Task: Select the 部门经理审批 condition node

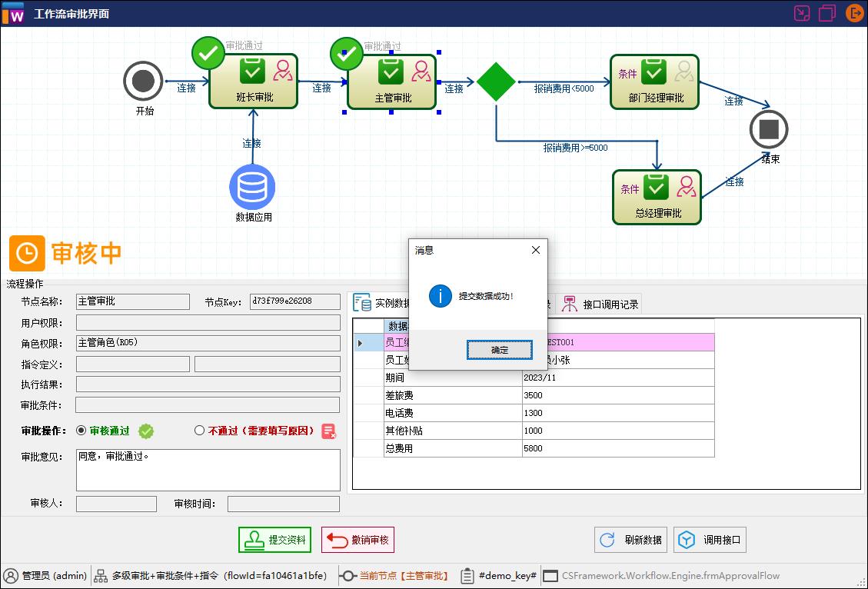Action: point(654,82)
